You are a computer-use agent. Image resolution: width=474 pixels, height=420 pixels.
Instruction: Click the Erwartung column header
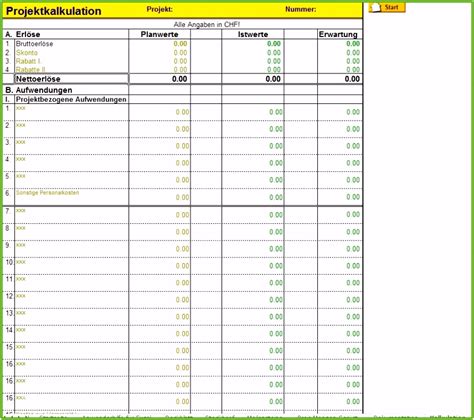338,34
